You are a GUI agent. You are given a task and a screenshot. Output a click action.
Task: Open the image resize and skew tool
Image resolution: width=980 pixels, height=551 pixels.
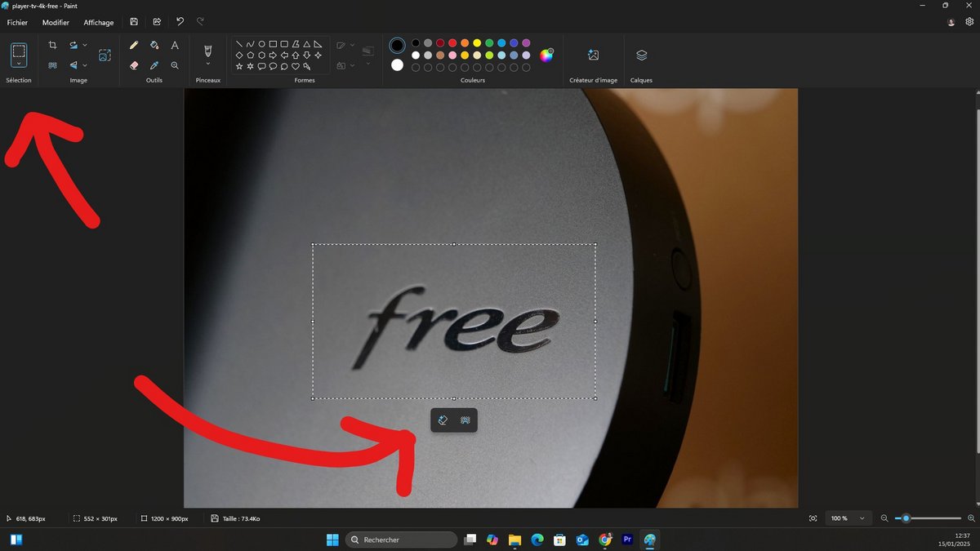click(105, 56)
